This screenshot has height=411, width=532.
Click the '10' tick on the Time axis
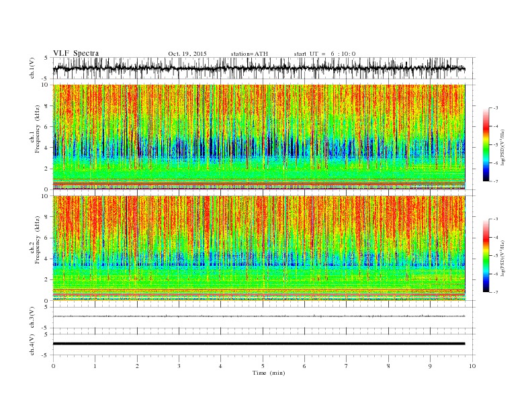click(472, 366)
